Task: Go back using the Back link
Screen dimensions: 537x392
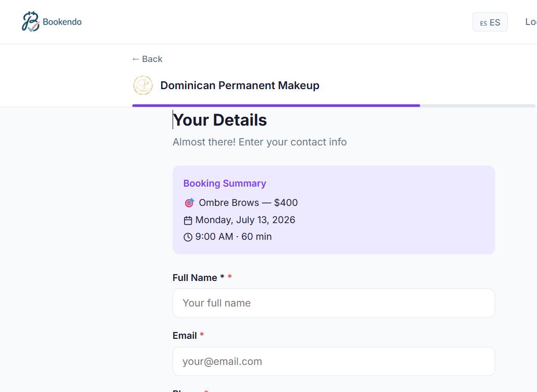Action: (147, 59)
